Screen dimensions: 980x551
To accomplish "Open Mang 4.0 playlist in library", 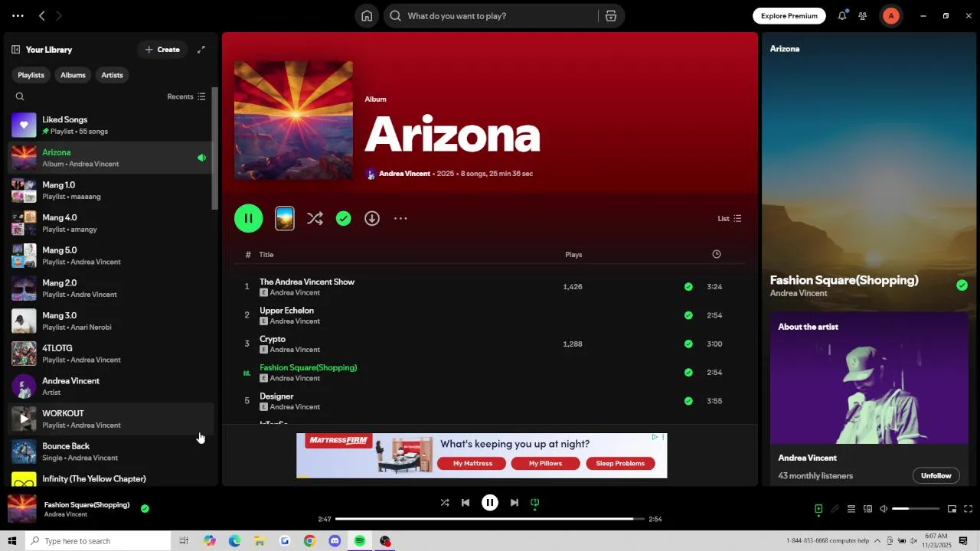I will click(109, 223).
